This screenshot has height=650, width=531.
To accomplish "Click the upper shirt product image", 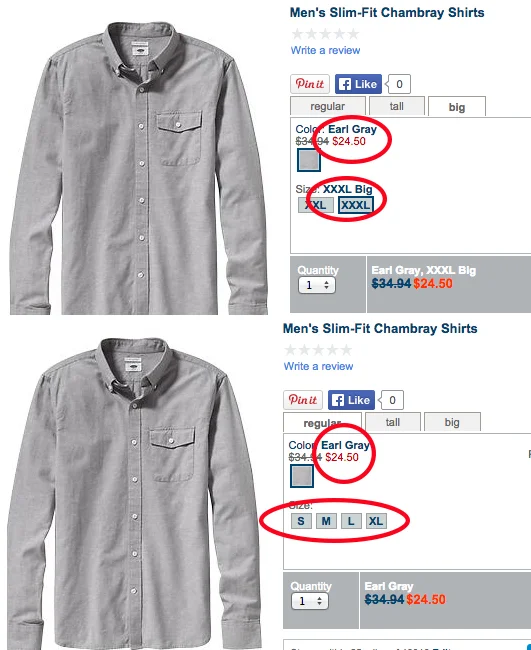I will click(139, 168).
